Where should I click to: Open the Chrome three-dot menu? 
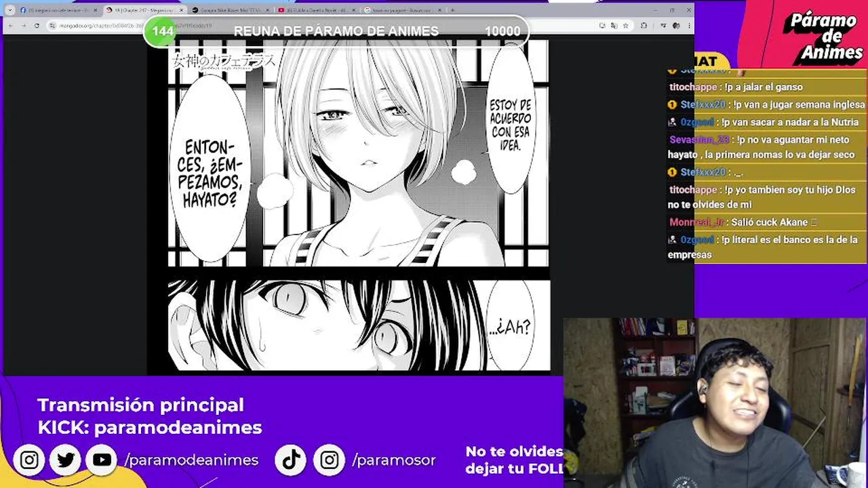coord(689,26)
